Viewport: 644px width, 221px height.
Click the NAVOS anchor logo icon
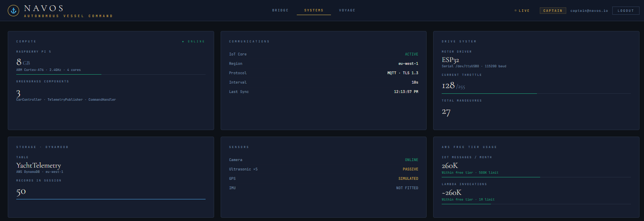point(13,11)
